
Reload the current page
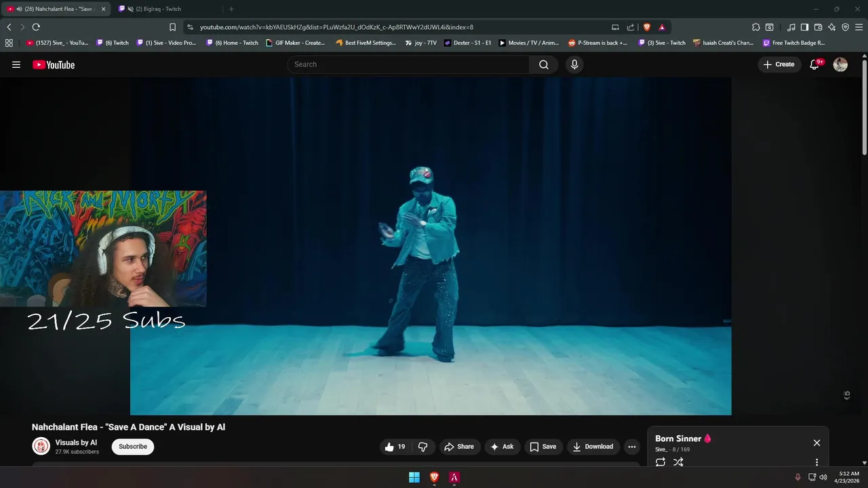(36, 27)
